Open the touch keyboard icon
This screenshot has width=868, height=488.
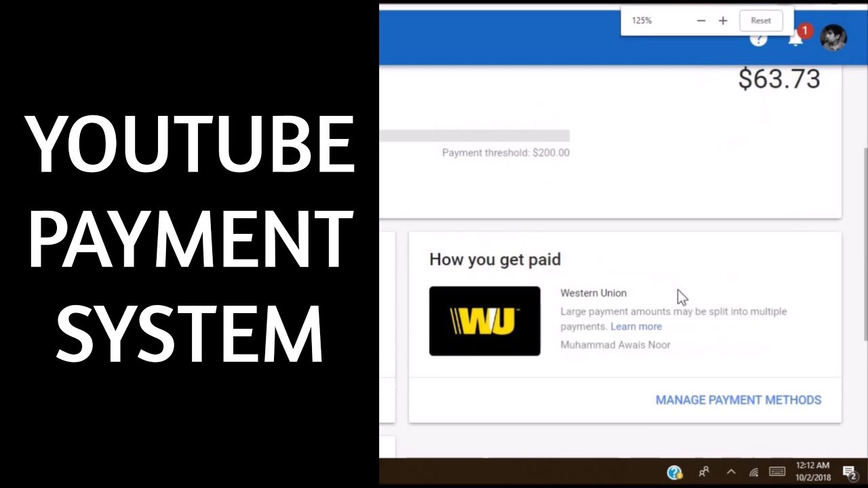(777, 472)
